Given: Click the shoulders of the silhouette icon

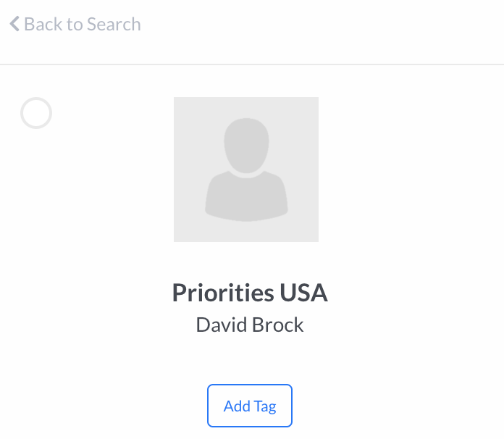Looking at the screenshot, I should pos(246,198).
